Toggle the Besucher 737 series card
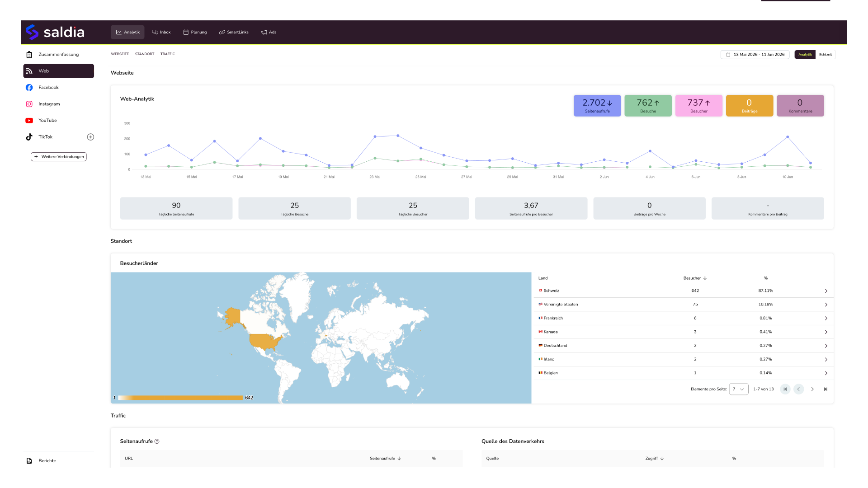The width and height of the screenshot is (868, 488). click(x=699, y=106)
